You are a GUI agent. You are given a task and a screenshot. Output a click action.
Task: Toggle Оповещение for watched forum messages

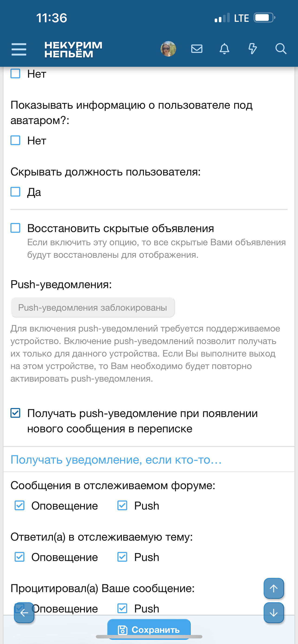click(x=19, y=506)
